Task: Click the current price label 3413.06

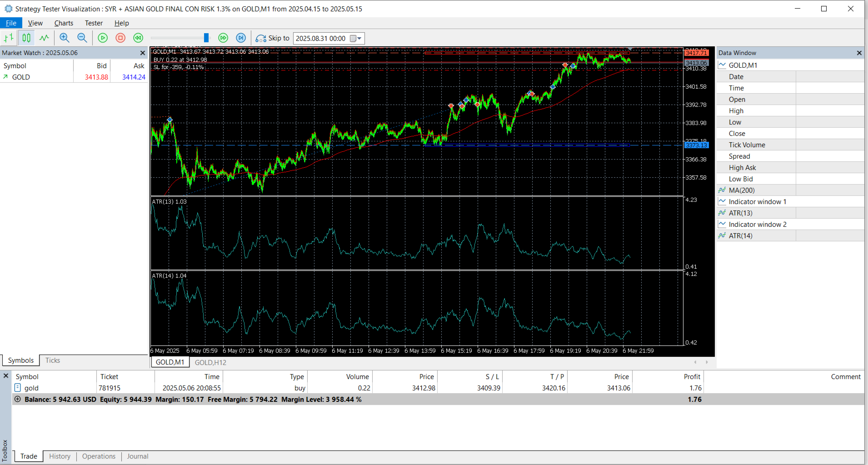Action: click(696, 63)
